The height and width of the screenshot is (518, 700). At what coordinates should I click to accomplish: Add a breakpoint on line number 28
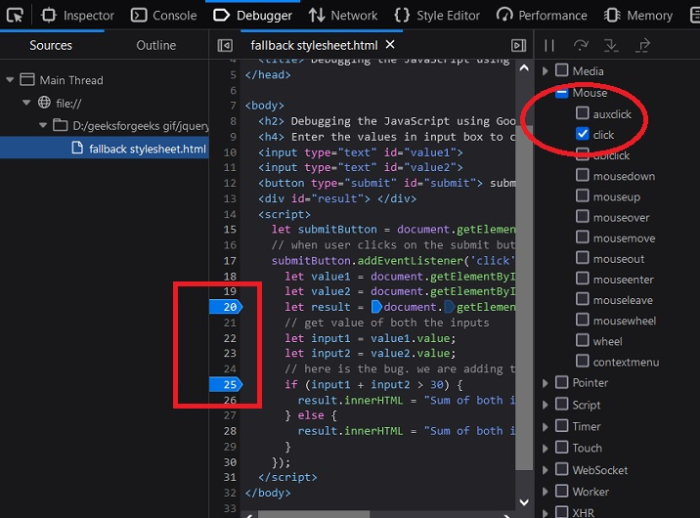230,431
